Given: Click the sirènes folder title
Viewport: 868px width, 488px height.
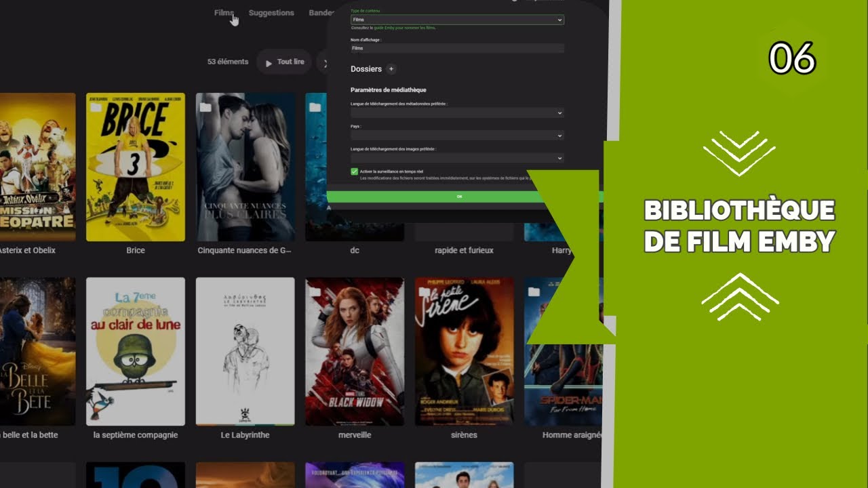Looking at the screenshot, I should coord(464,435).
